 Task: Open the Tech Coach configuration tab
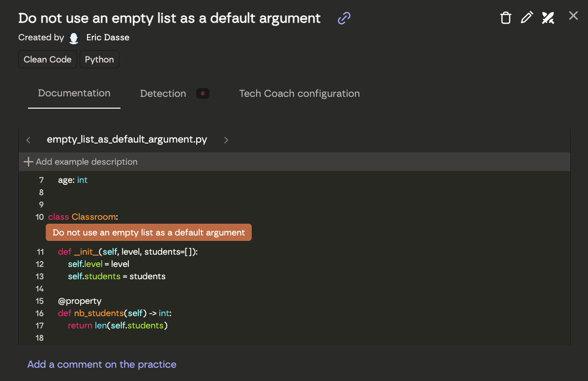pyautogui.click(x=299, y=93)
